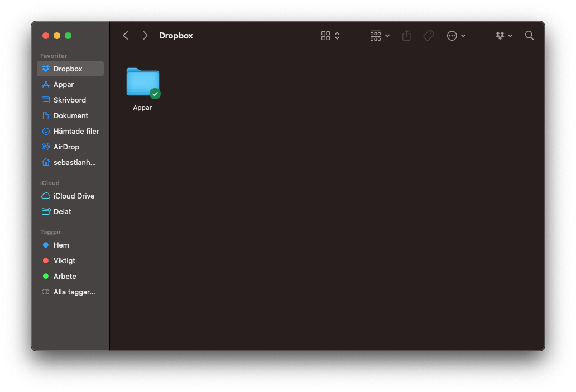Click the tag icon in toolbar
The width and height of the screenshot is (576, 392).
[x=428, y=36]
